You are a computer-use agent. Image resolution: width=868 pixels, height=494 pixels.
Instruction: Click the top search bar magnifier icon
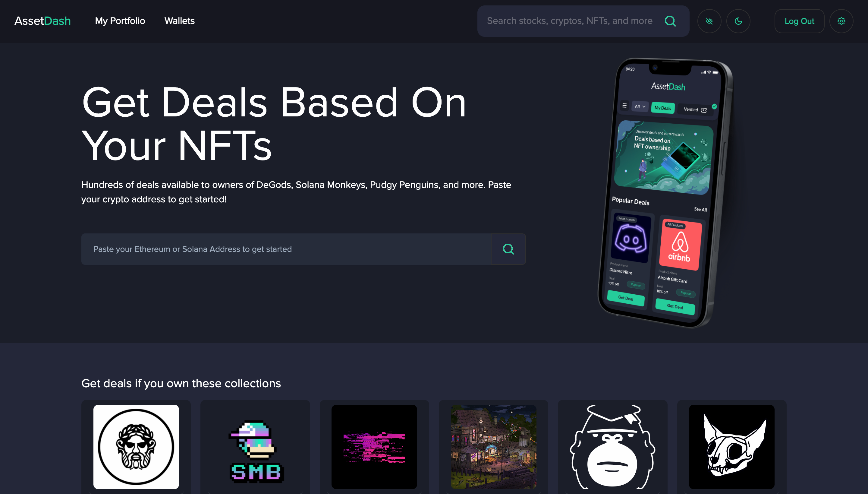click(670, 21)
